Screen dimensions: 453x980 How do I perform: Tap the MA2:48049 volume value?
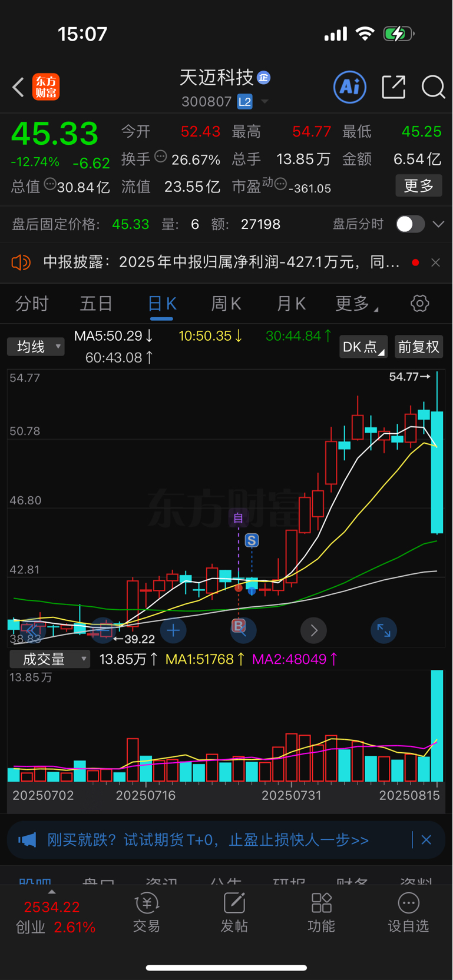[x=295, y=659]
